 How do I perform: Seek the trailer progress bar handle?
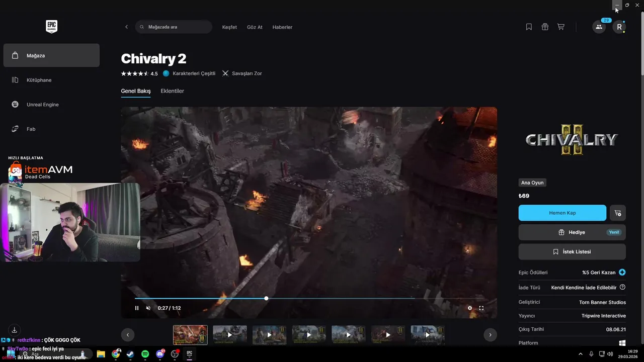[x=266, y=299]
